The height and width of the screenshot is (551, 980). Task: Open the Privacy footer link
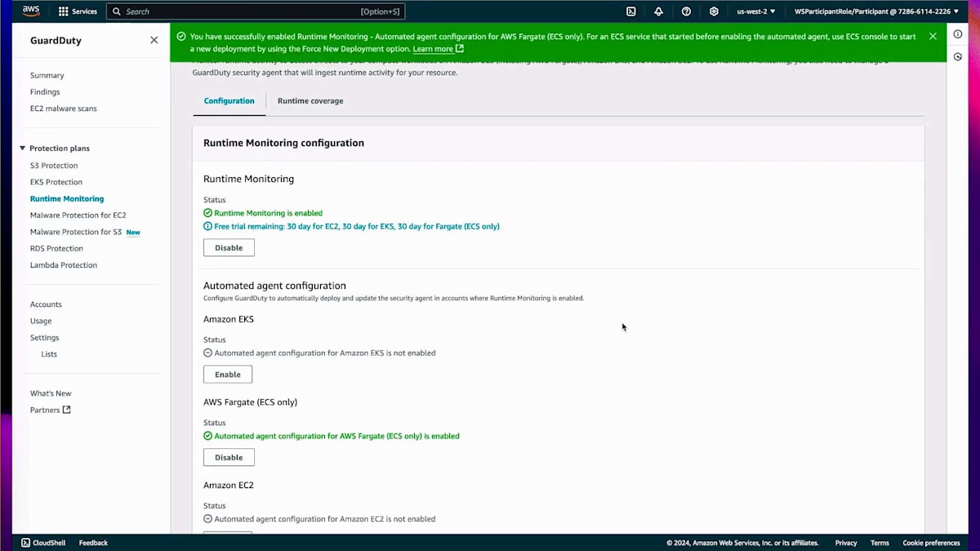[846, 543]
